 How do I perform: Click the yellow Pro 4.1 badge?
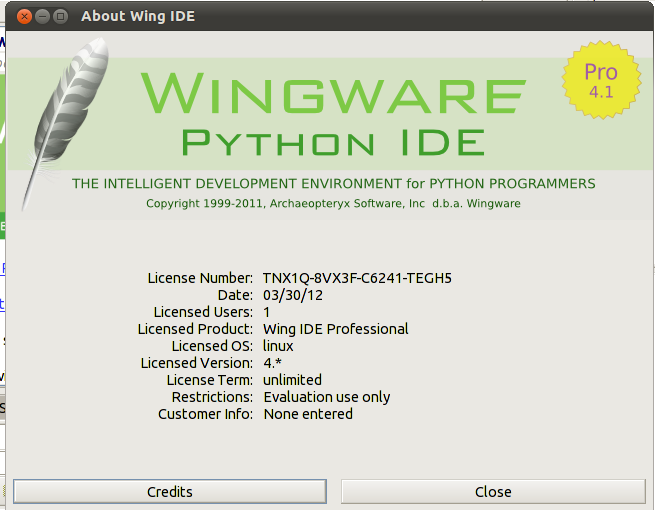tap(601, 80)
